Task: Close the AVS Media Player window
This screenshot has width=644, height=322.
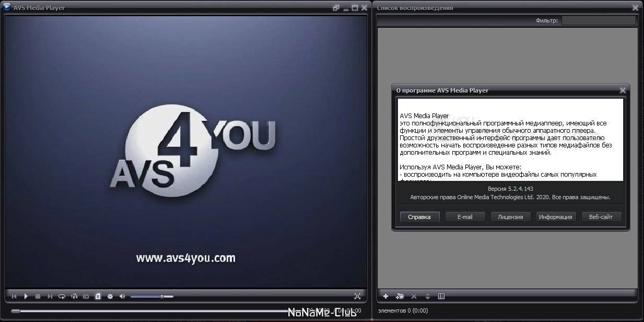Action: [x=365, y=8]
